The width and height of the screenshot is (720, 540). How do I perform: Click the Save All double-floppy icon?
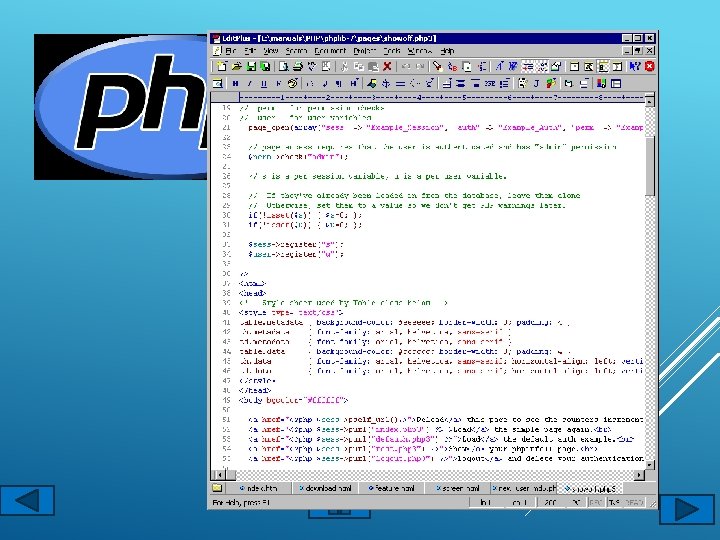(x=265, y=67)
